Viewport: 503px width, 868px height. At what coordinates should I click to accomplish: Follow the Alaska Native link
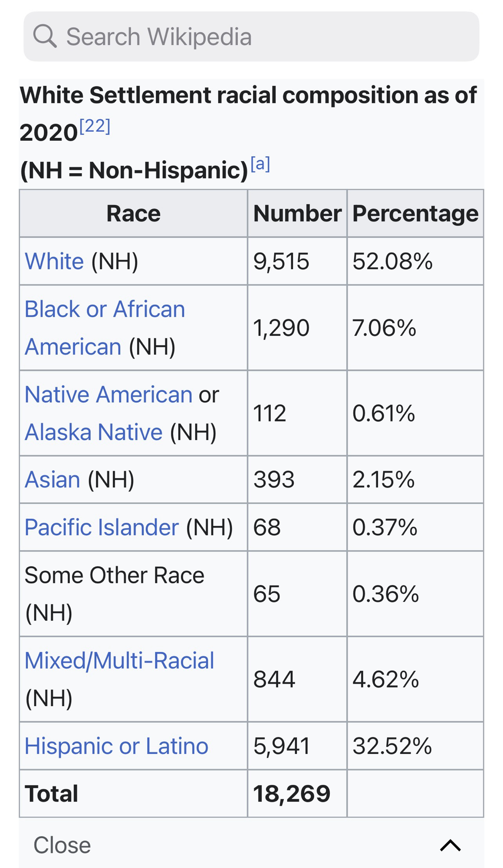93,432
